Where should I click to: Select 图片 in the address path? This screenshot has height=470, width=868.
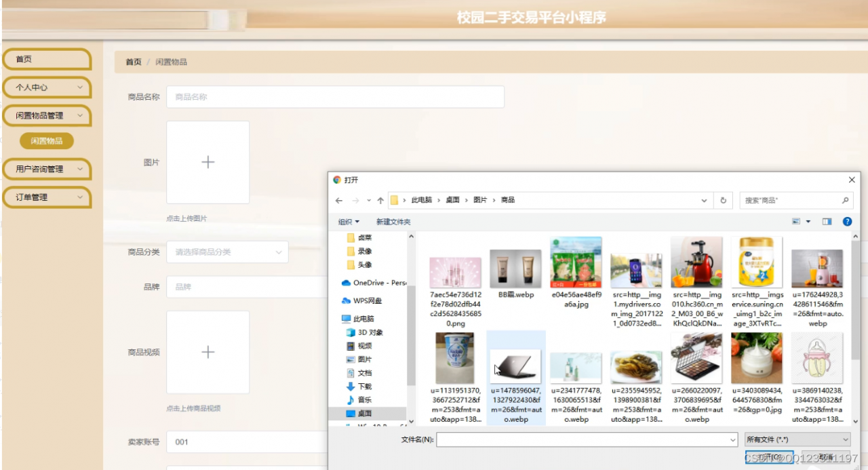pos(480,200)
